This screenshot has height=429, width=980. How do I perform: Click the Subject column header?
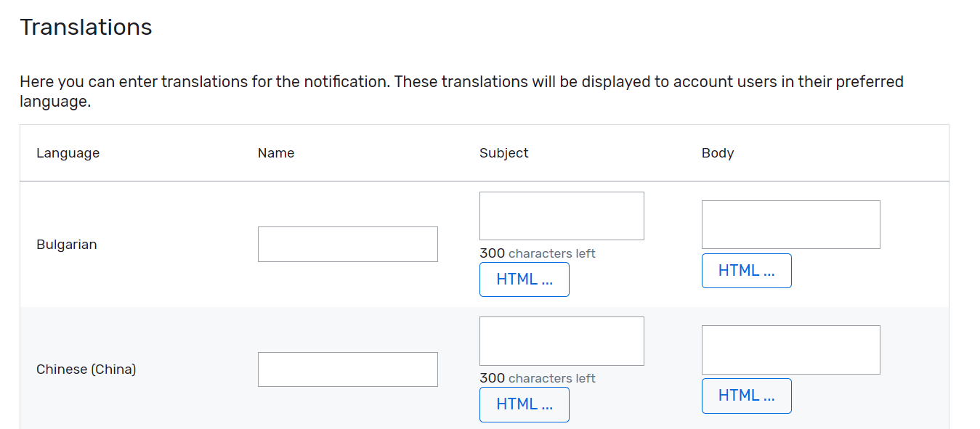pyautogui.click(x=503, y=152)
